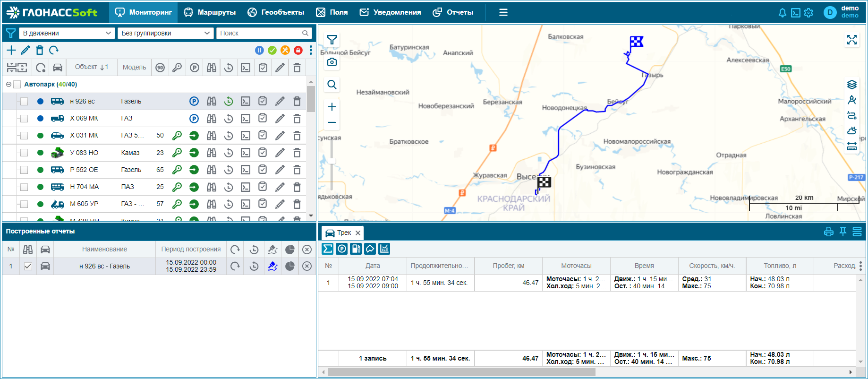
Task: Uncheck the report row 1 checkbox
Action: click(28, 266)
